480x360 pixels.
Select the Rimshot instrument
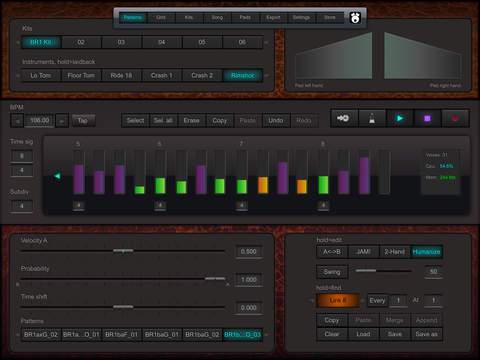point(243,76)
